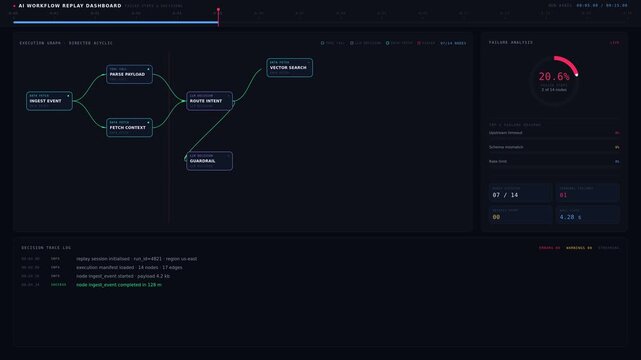Screen dimensions: 641x360
Task: Click the run clock time readout at top right
Action: 602,6
